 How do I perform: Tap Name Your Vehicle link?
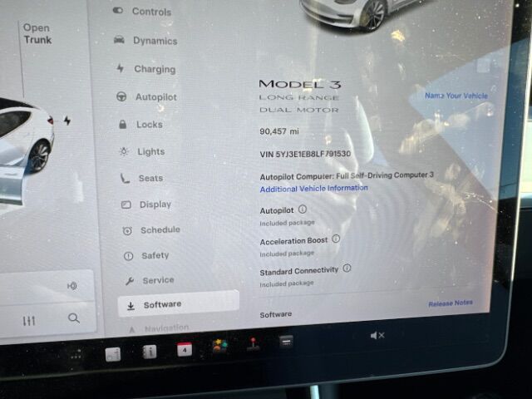tap(456, 96)
